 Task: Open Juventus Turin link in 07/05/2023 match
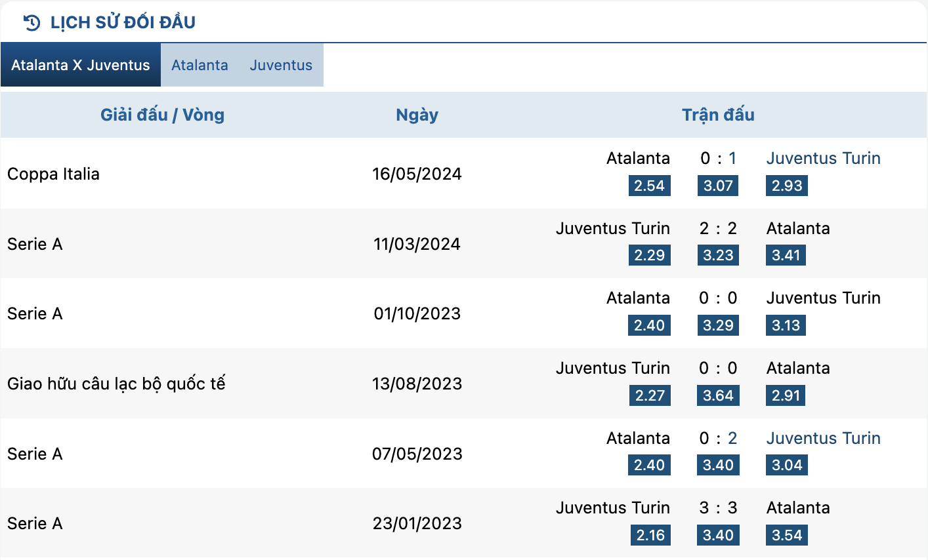tap(823, 438)
